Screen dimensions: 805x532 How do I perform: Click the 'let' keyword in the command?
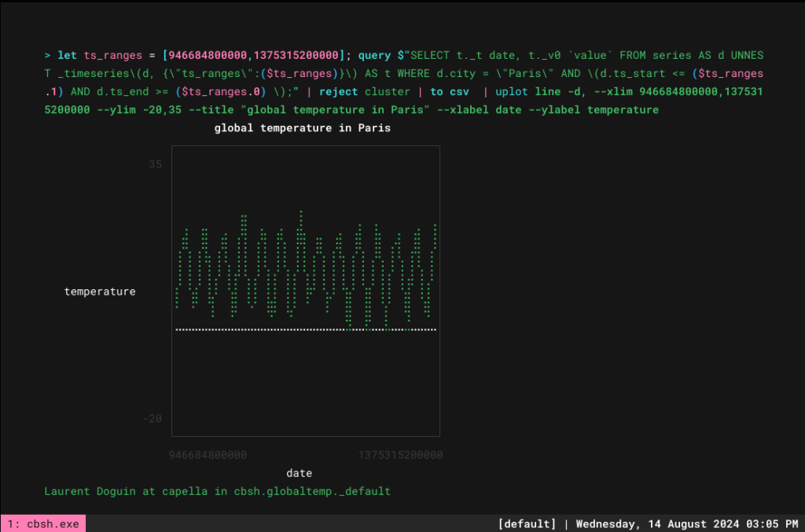(x=67, y=55)
